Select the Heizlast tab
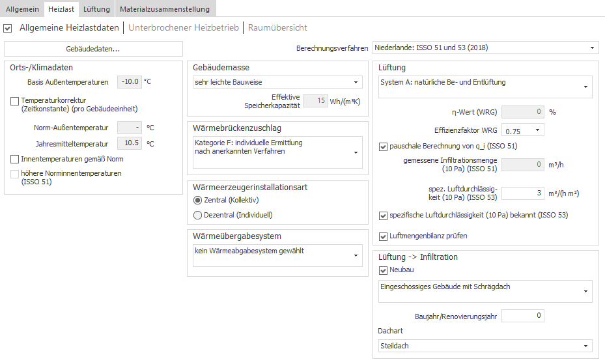This screenshot has height=364, width=605. point(61,9)
